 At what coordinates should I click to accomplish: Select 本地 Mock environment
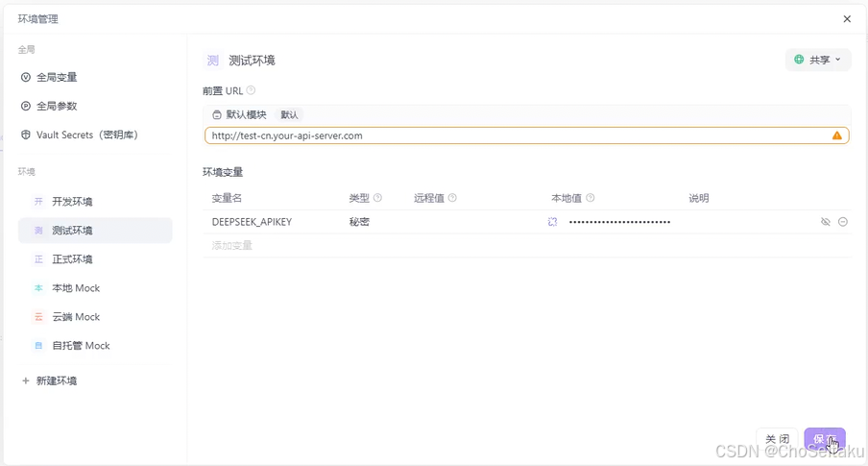(x=76, y=288)
